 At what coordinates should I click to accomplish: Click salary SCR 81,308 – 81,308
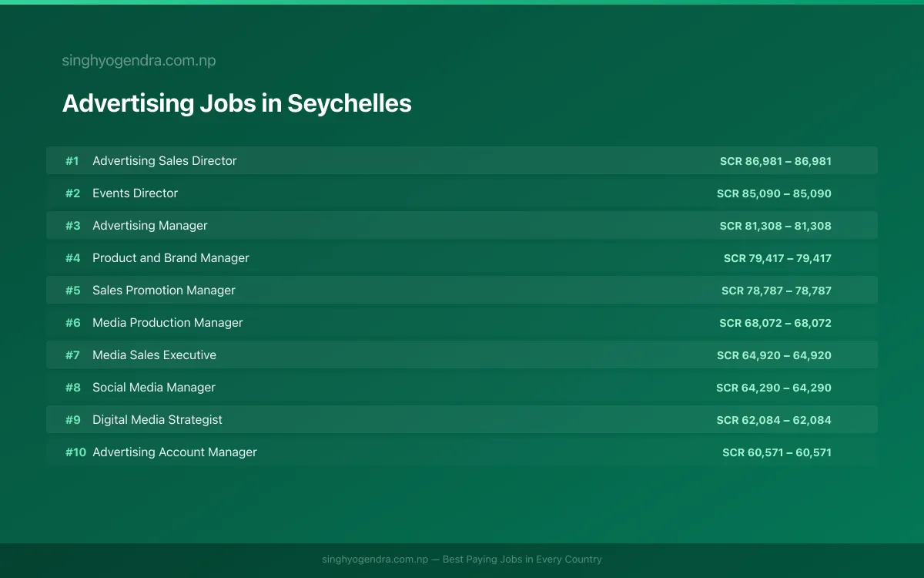point(775,226)
